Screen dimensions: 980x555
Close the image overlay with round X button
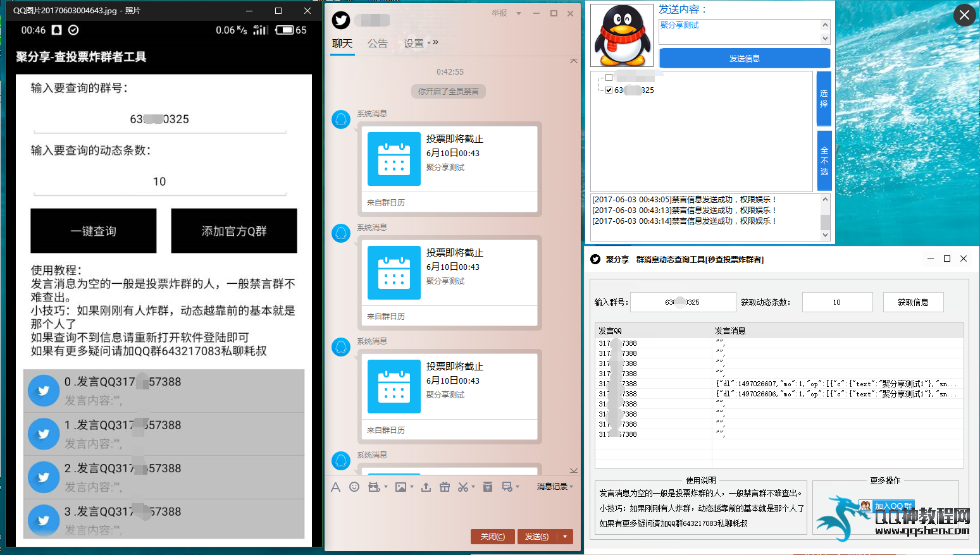click(x=964, y=15)
